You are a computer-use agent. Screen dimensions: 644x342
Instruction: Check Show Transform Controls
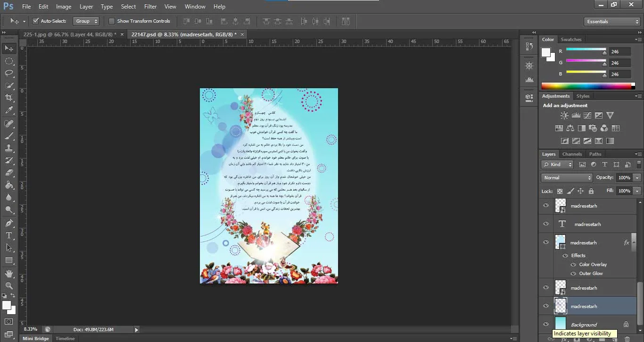pyautogui.click(x=112, y=21)
